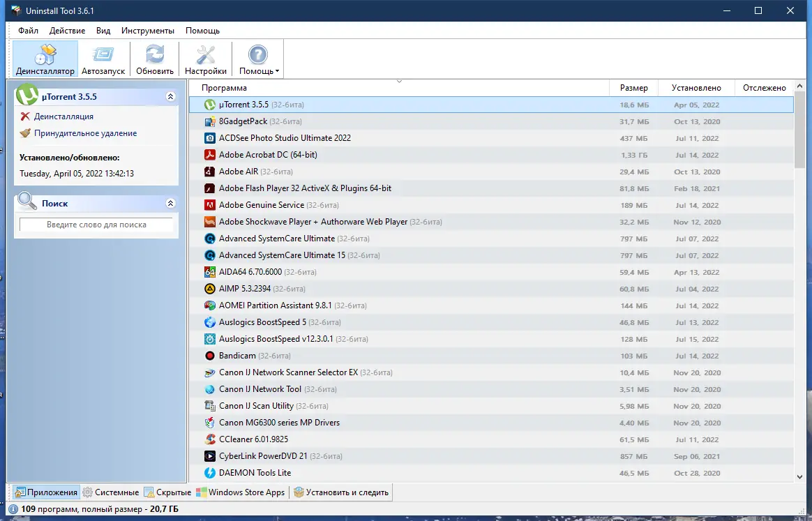Click the Деинсталляция link in side panel
This screenshot has height=521, width=812.
tap(63, 116)
